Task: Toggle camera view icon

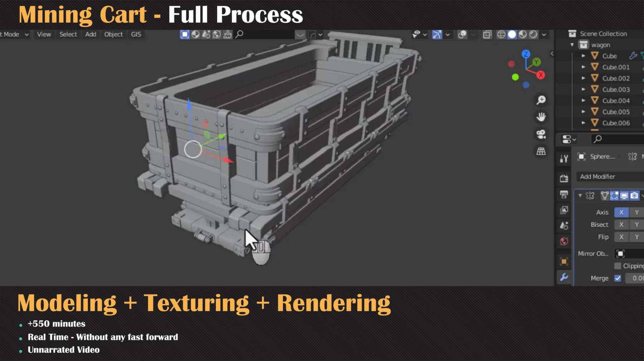Action: pos(541,134)
